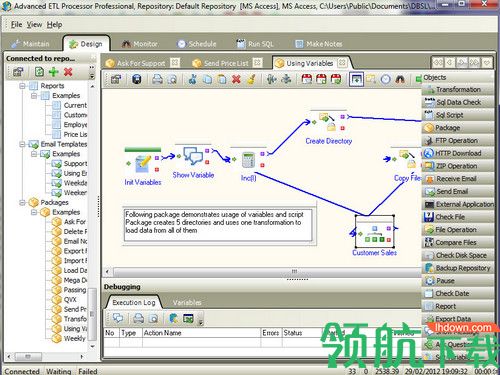Click the broom clear icon in design toolbar

point(251,79)
